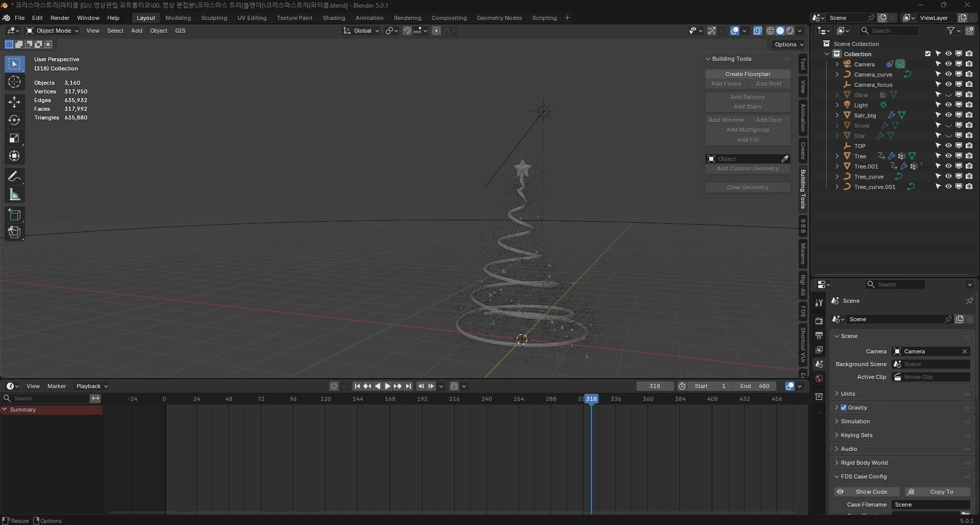The image size is (980, 525).
Task: Select the 3D Cursor tool
Action: coord(14,82)
